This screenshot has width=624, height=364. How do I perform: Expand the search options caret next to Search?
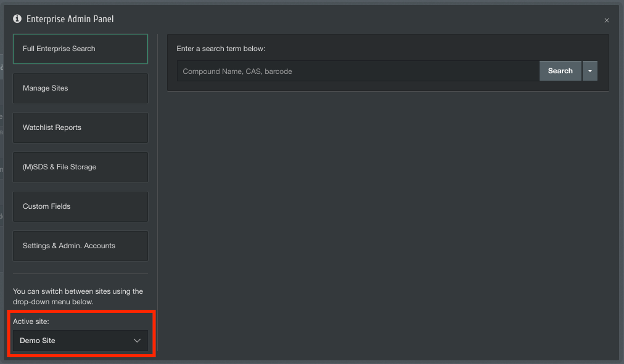[x=589, y=71]
